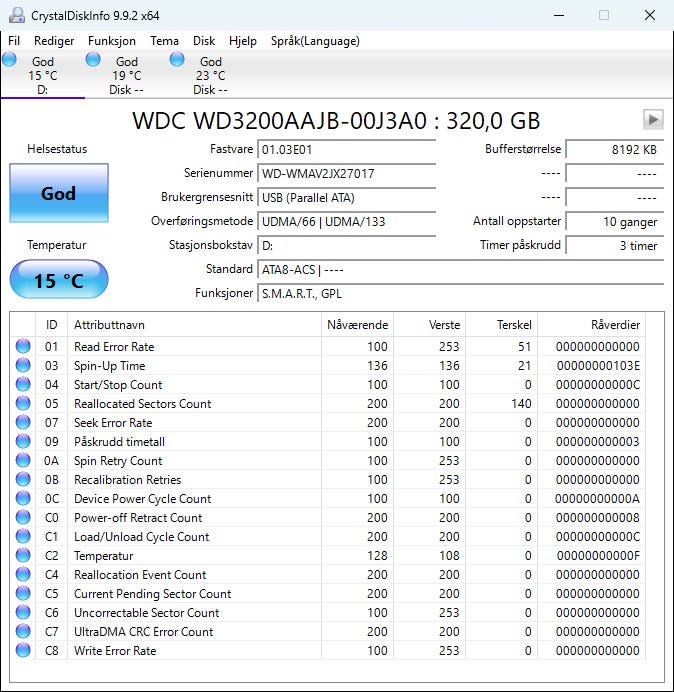Click the 15 °C temperature button

coord(59,279)
